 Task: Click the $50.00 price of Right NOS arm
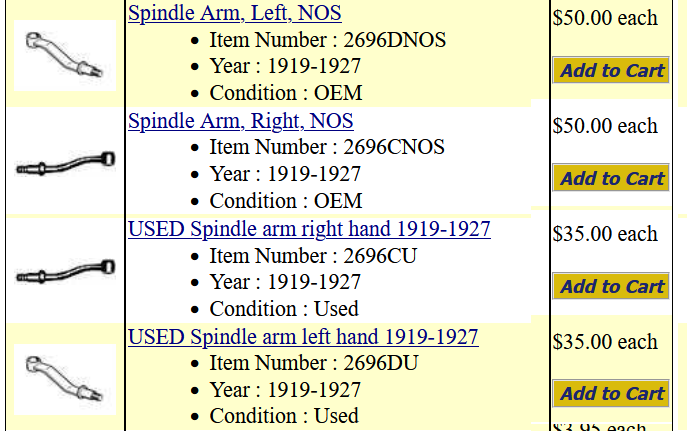[605, 126]
